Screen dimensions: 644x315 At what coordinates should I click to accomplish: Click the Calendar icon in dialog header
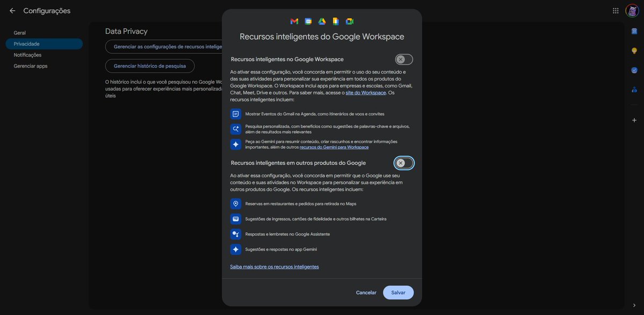(x=308, y=22)
